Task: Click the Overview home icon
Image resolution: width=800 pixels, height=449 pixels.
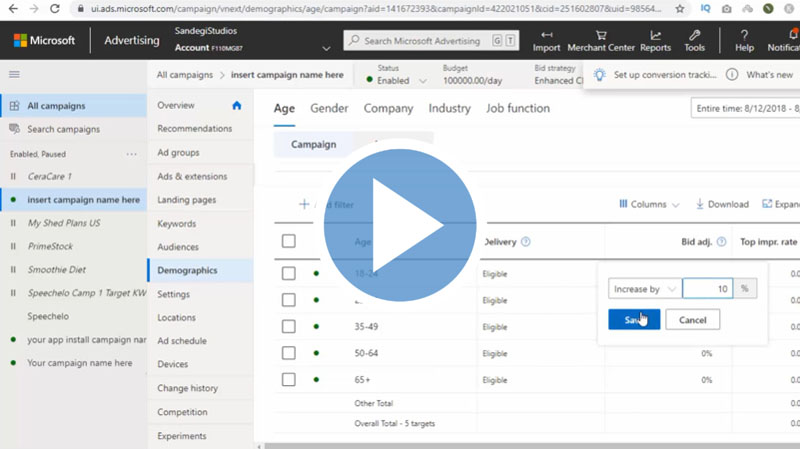Action: click(236, 105)
